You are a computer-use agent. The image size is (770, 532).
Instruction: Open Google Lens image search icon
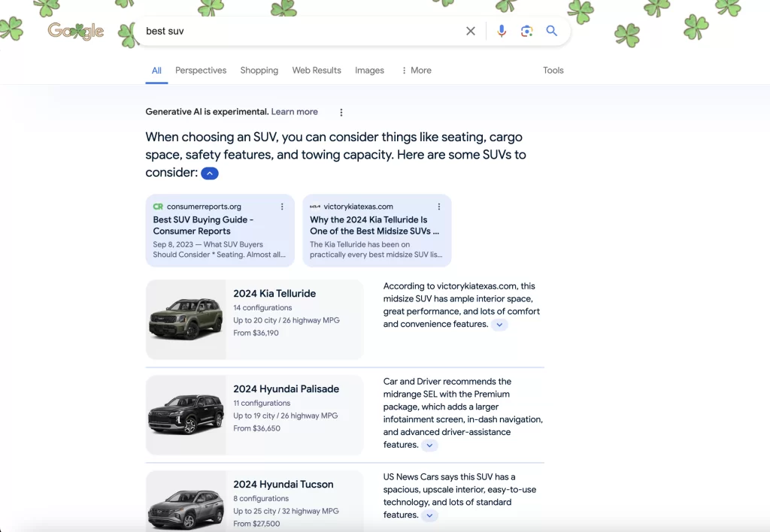[526, 31]
